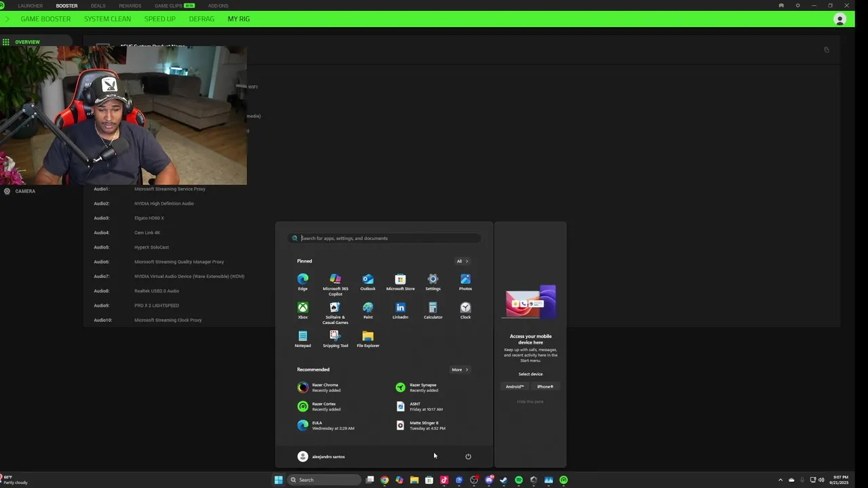Image resolution: width=868 pixels, height=488 pixels.
Task: Launch the Snipping Tool
Action: (335, 339)
